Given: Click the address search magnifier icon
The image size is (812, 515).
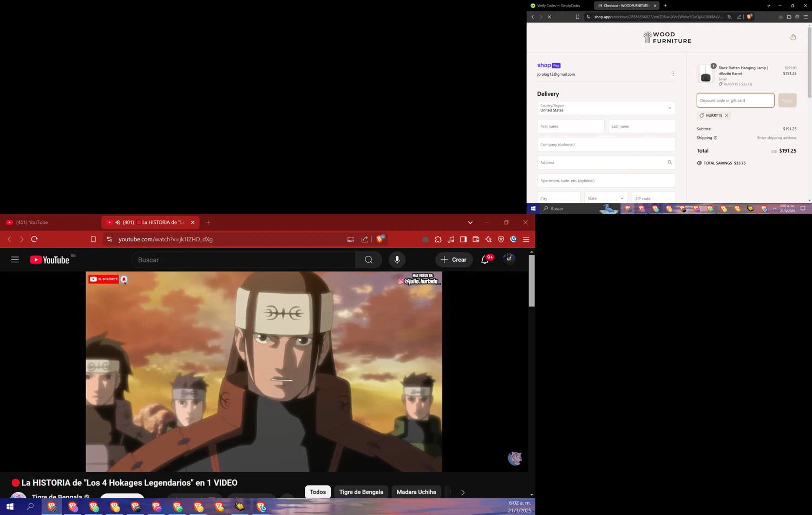Looking at the screenshot, I should 670,162.
